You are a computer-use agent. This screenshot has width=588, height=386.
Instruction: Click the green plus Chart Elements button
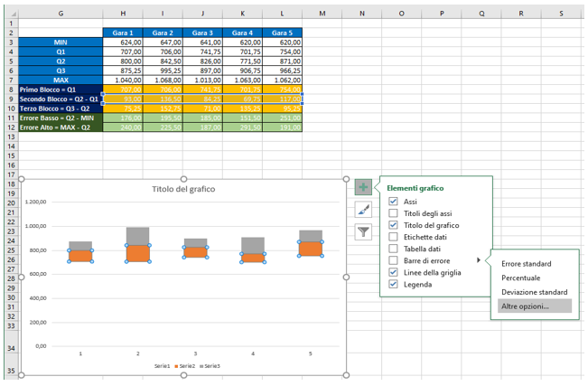[x=363, y=187]
